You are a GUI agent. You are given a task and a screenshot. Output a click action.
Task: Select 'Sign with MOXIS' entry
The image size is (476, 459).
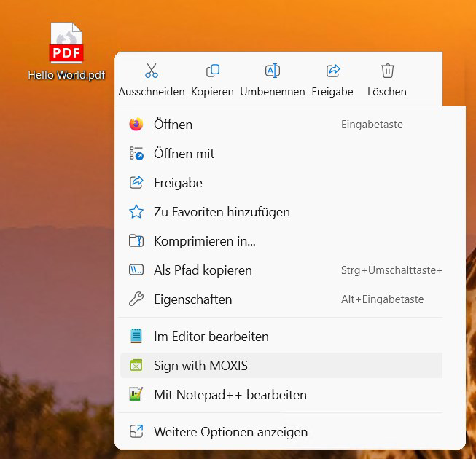(x=281, y=366)
